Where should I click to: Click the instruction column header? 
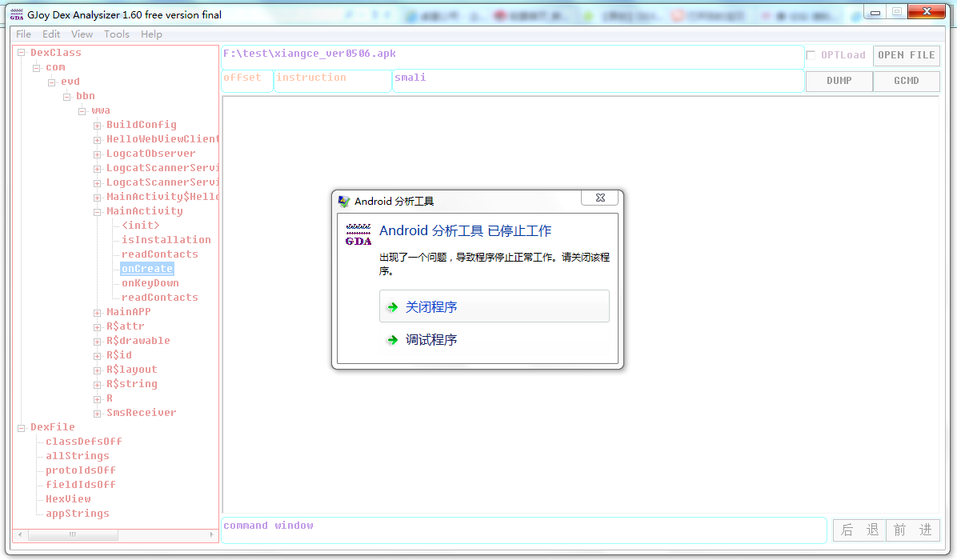333,81
